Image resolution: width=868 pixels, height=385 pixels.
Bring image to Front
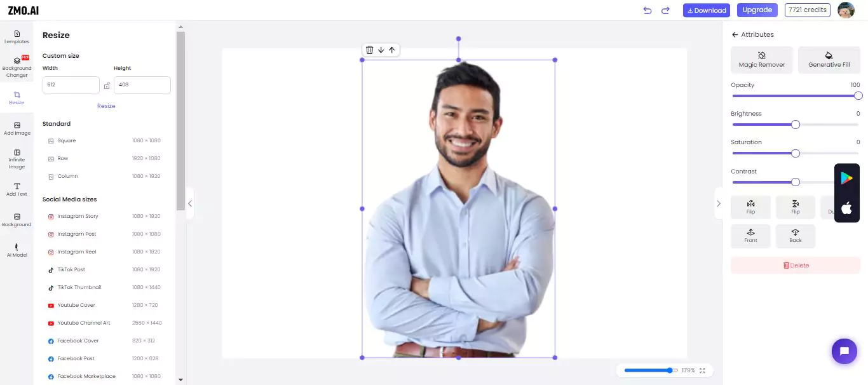pyautogui.click(x=750, y=236)
